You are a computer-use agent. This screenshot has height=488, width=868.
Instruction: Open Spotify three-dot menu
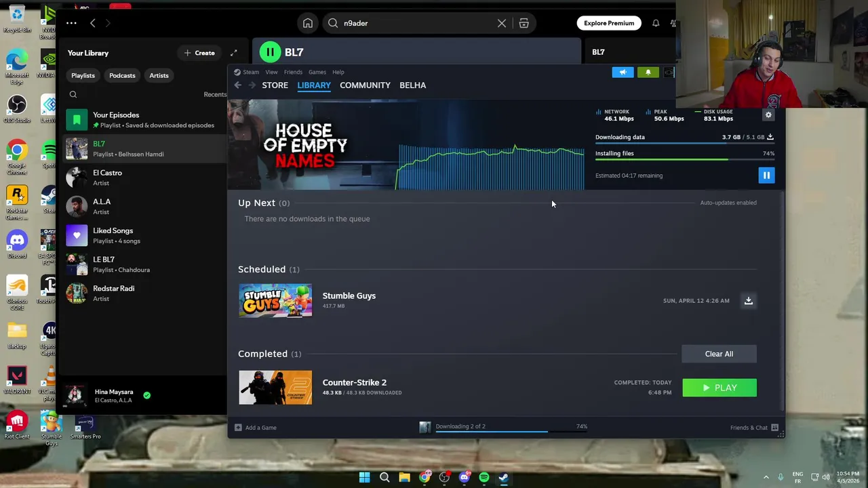coord(71,23)
